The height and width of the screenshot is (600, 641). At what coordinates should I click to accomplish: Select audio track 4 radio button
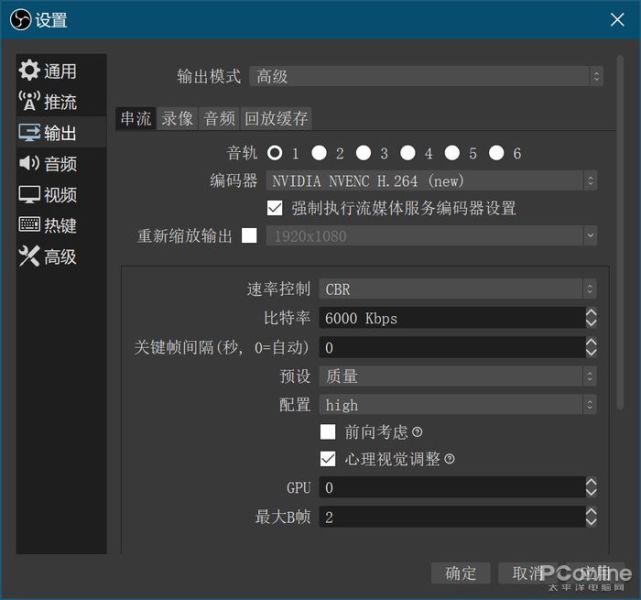pyautogui.click(x=408, y=153)
